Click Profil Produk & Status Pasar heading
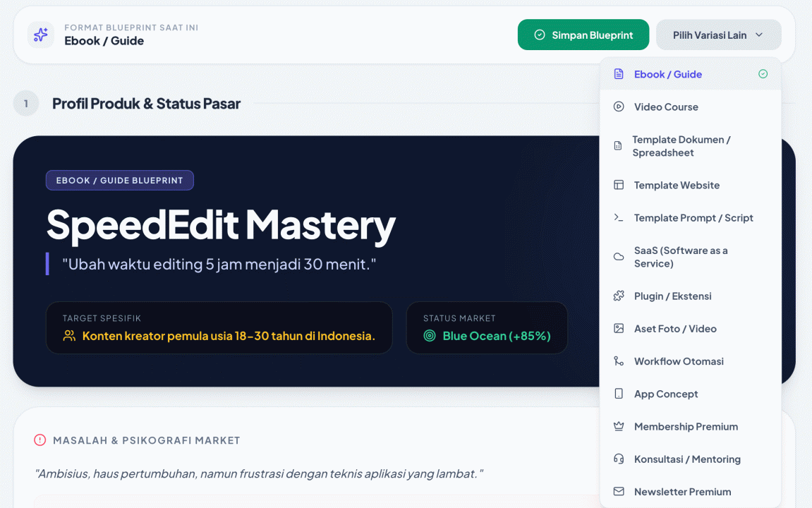Image resolution: width=812 pixels, height=508 pixels. [146, 104]
